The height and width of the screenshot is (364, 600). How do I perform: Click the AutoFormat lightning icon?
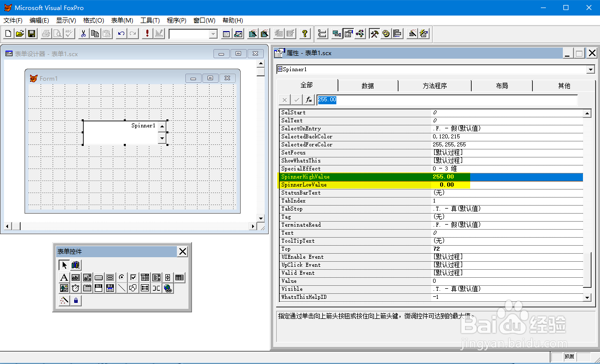click(424, 34)
